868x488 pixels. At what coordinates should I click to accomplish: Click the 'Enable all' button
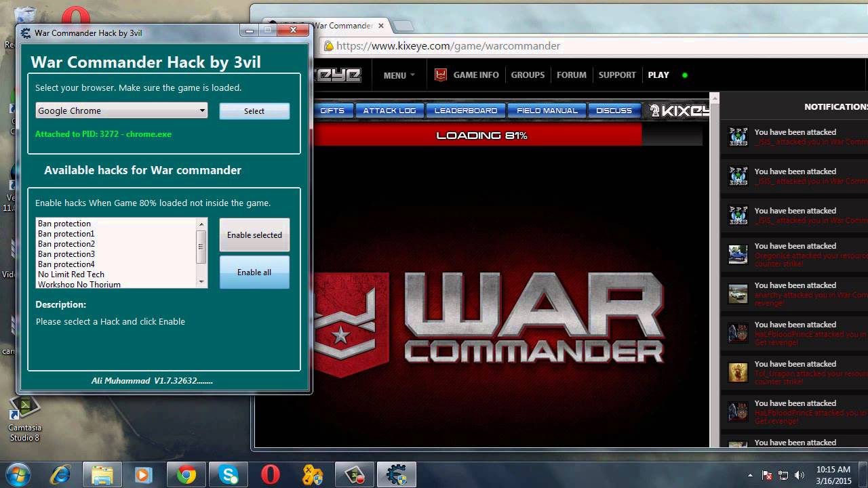point(254,272)
